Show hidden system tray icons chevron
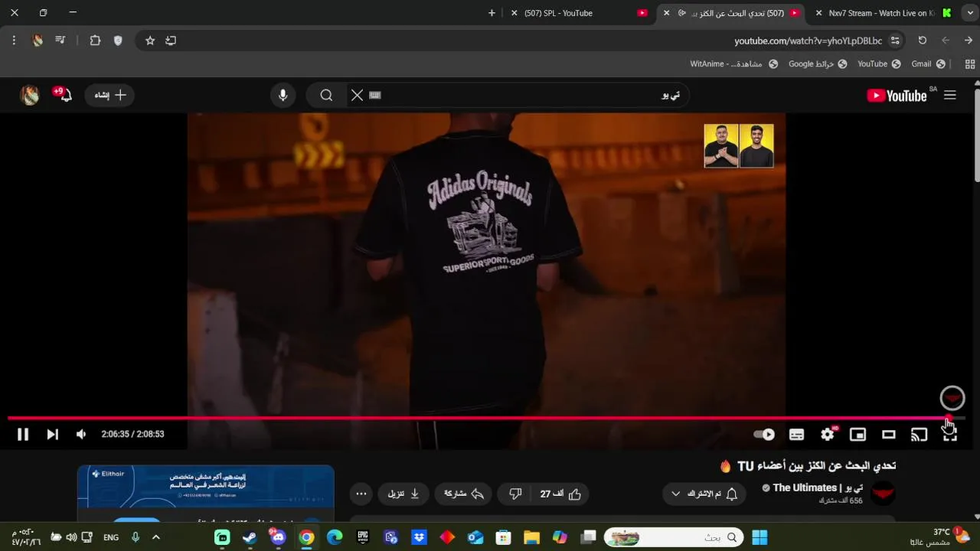The width and height of the screenshot is (980, 551). coord(156,537)
